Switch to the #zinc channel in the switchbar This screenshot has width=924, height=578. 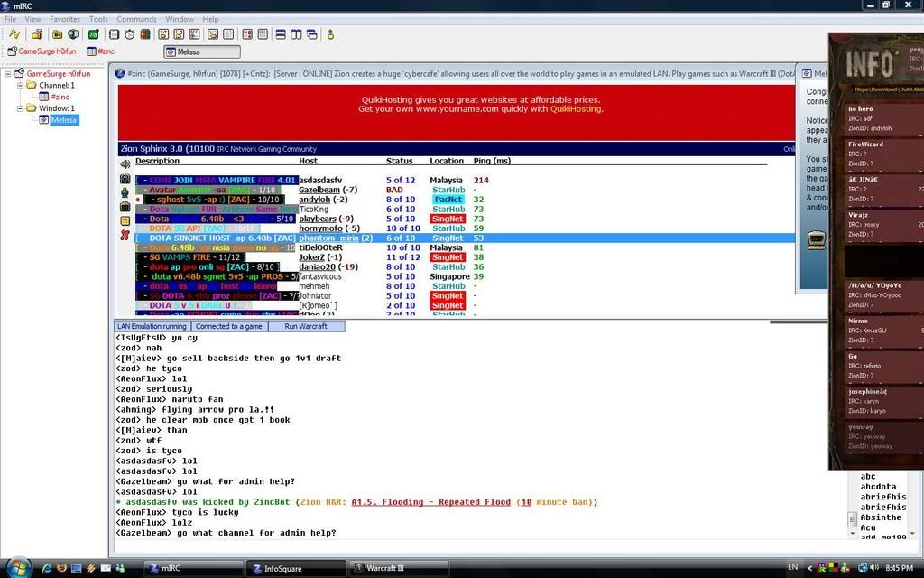[x=100, y=51]
